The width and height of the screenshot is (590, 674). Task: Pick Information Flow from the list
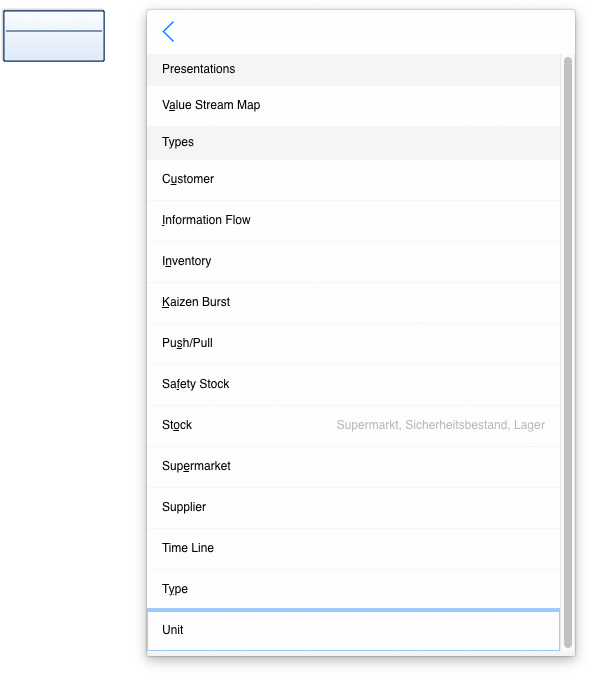tap(354, 221)
